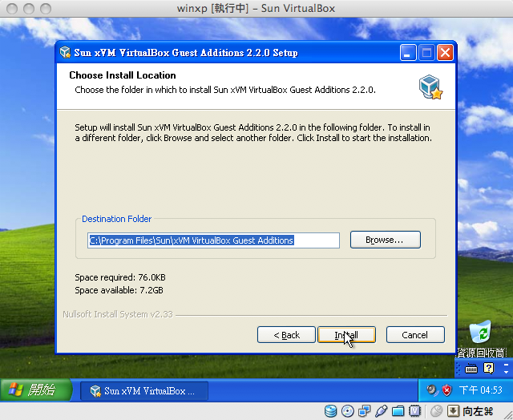Minimize the VirtualBox host window (yellow button)
Screen dimensions: 513x420
point(29,9)
